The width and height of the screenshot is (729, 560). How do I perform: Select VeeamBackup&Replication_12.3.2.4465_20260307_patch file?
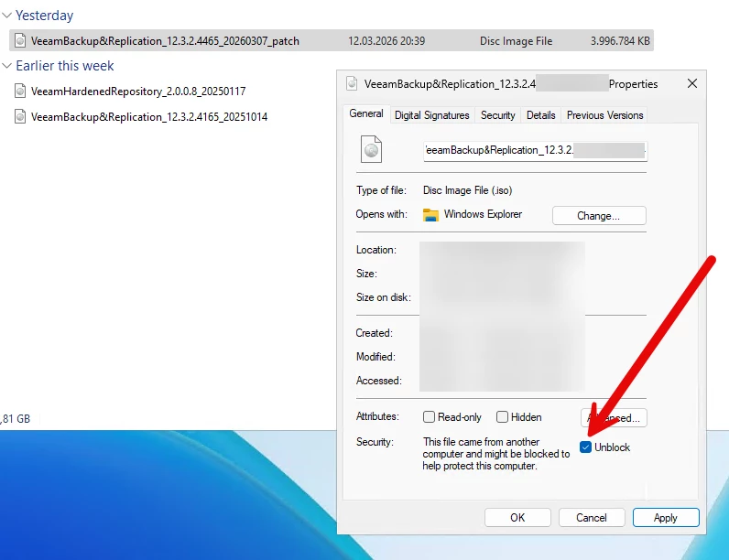pyautogui.click(x=332, y=41)
